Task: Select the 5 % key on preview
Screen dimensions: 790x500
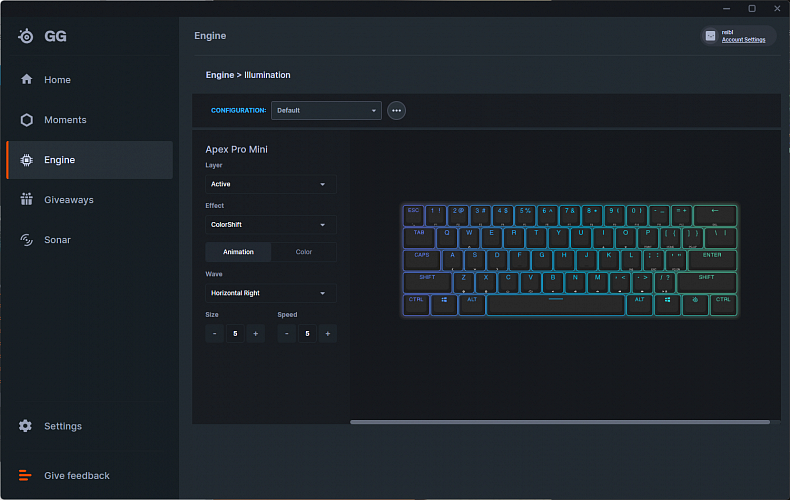Action: point(525,215)
